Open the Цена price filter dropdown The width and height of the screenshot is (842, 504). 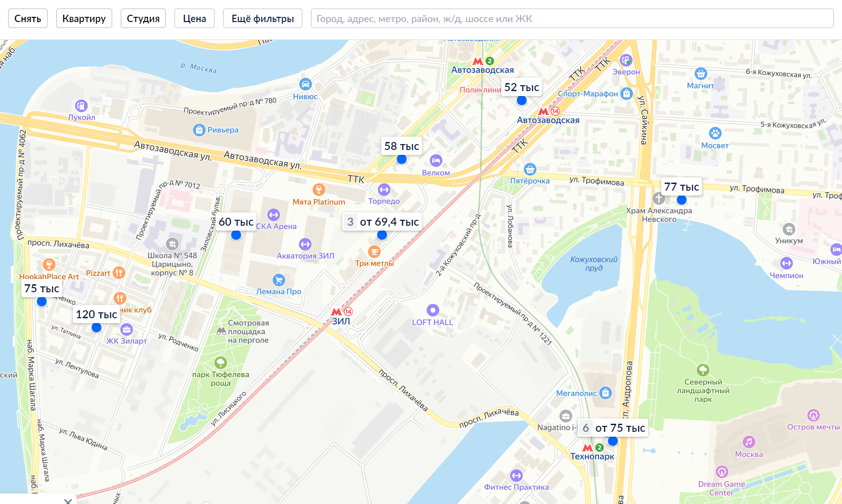coord(194,18)
